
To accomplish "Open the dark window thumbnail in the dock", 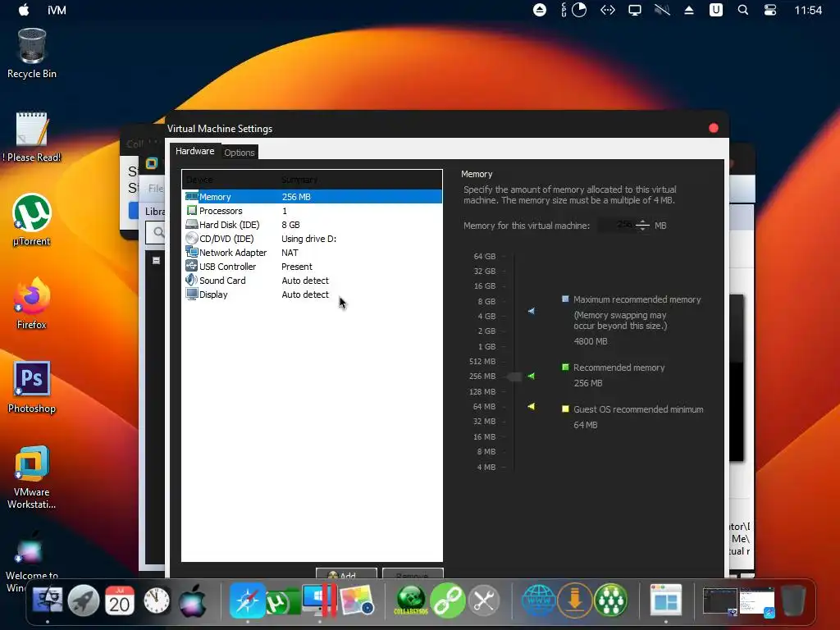I will pyautogui.click(x=720, y=601).
